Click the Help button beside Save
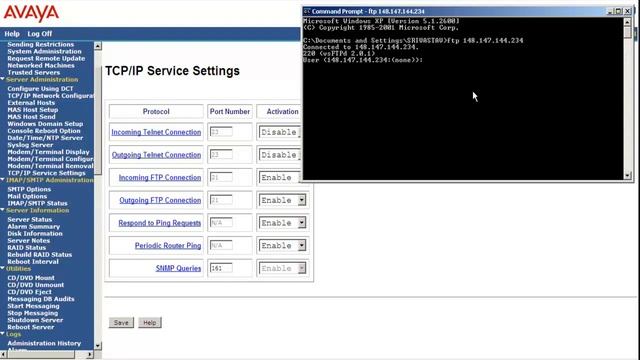Image resolution: width=640 pixels, height=360 pixels. coord(149,322)
